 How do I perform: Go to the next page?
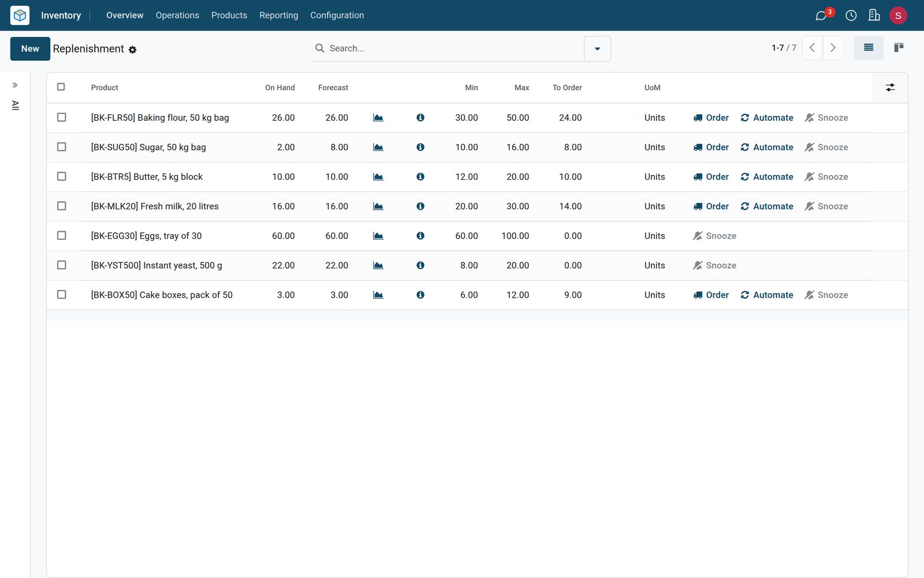click(833, 48)
